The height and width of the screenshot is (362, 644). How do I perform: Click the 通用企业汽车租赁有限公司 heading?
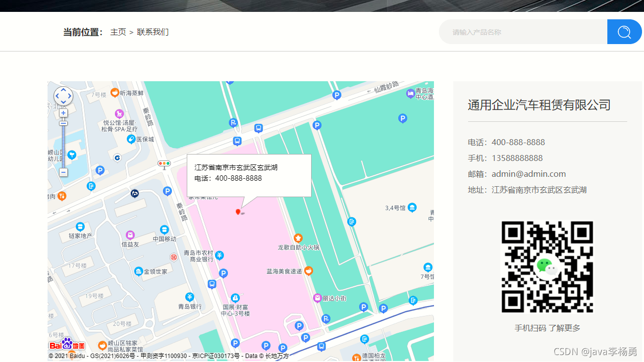[539, 105]
